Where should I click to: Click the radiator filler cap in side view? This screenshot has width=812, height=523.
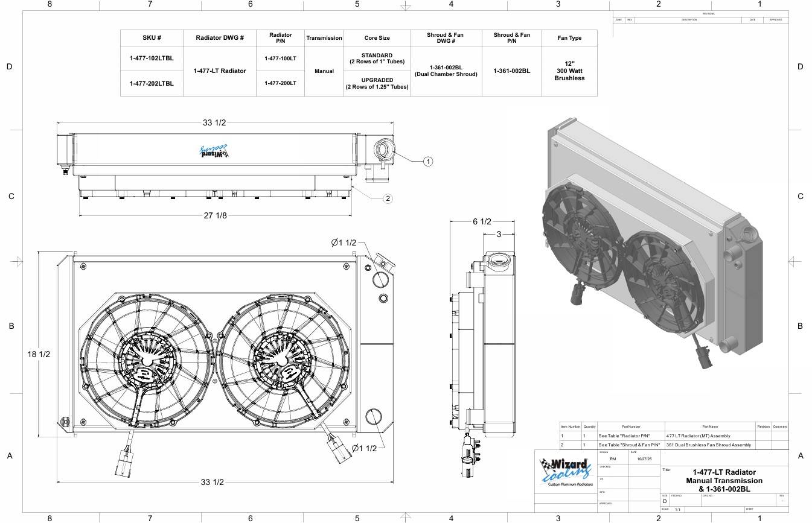click(x=498, y=260)
